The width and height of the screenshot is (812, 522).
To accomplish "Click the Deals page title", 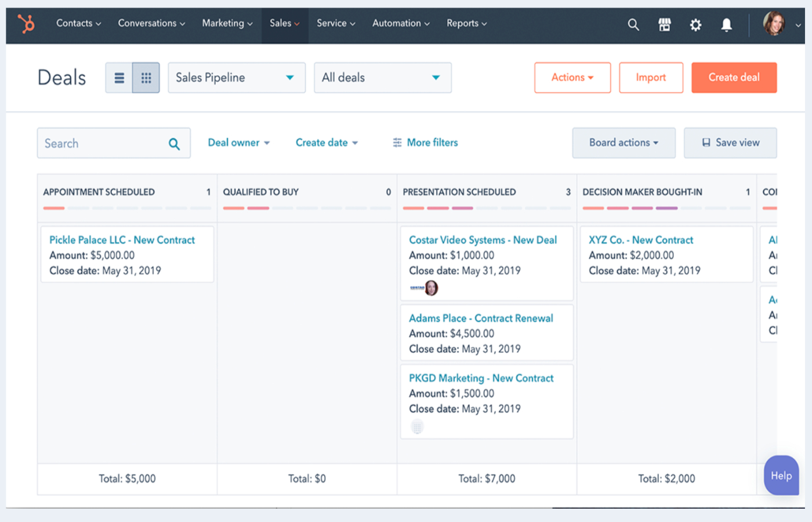I will (61, 78).
